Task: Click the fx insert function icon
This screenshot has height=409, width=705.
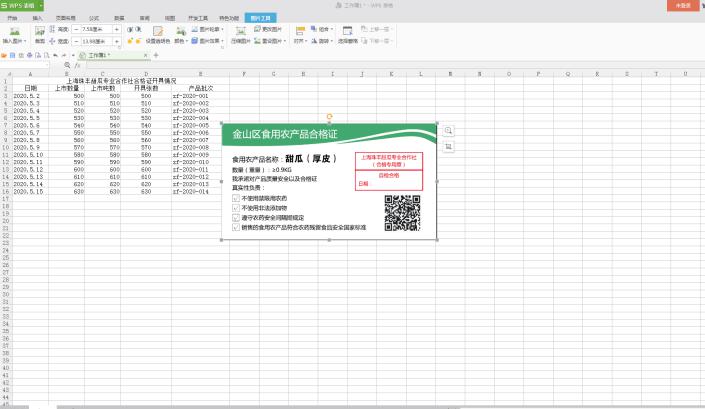Action: click(77, 65)
